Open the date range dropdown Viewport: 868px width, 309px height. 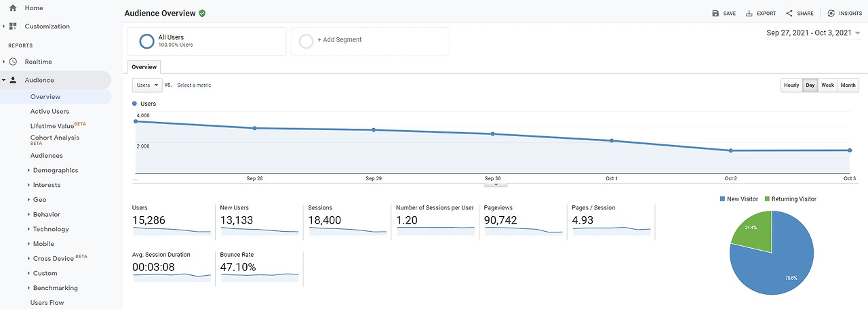pos(813,33)
